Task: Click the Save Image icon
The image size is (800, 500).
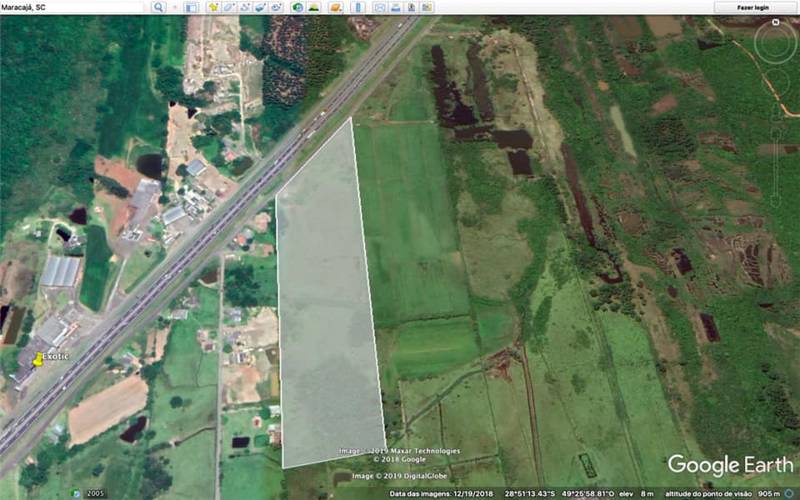Action: tap(413, 7)
